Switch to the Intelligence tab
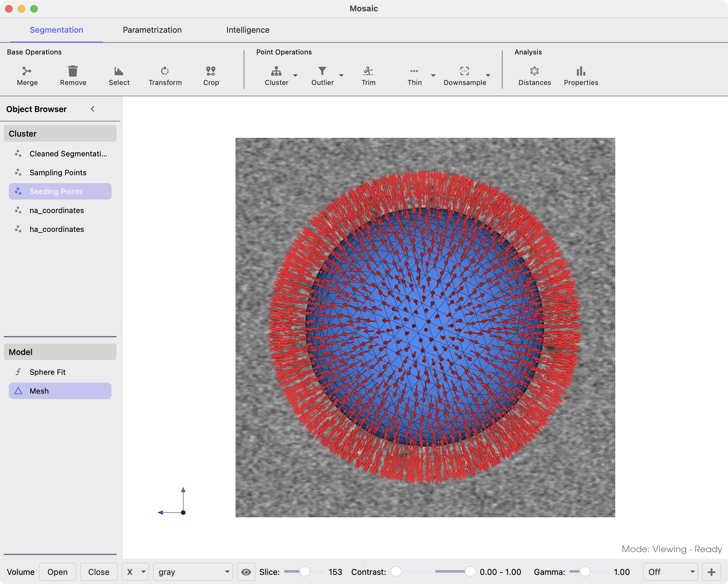 [248, 30]
